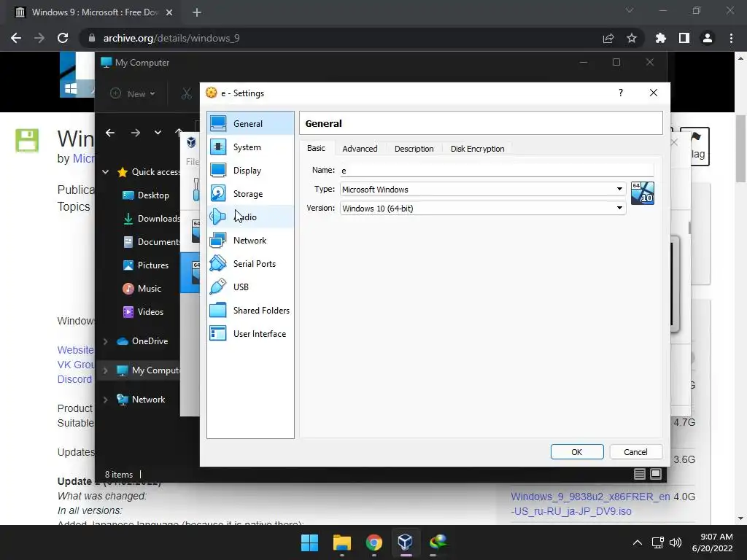Open the User Interface settings category
Image resolution: width=747 pixels, height=560 pixels.
250,334
